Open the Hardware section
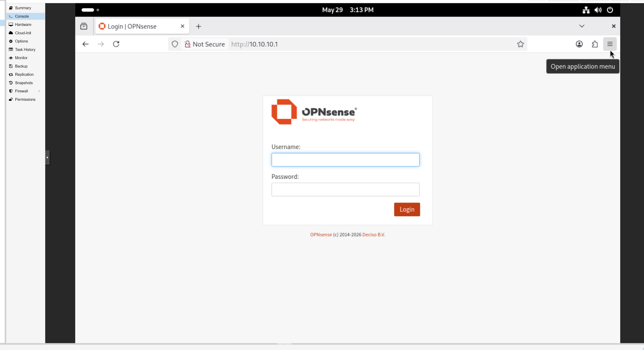Viewport: 644px width, 350px height. (23, 24)
